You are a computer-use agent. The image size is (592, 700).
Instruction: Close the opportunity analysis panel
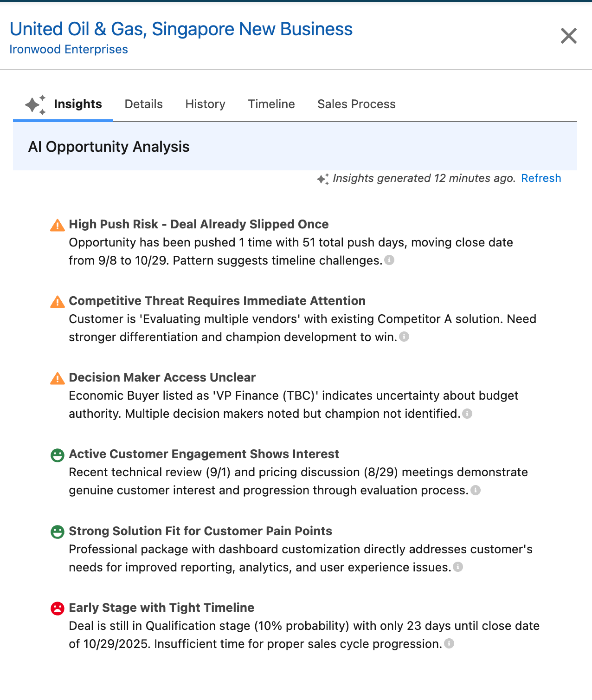coord(568,36)
